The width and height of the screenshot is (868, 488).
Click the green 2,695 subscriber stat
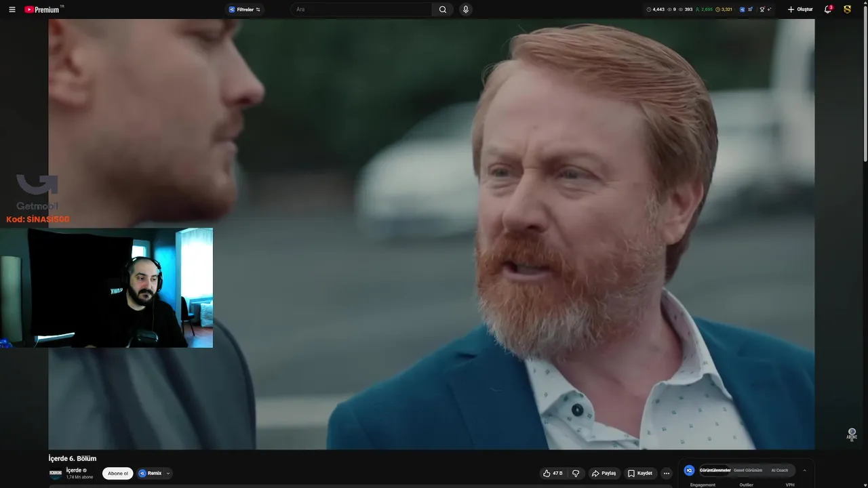pos(704,9)
